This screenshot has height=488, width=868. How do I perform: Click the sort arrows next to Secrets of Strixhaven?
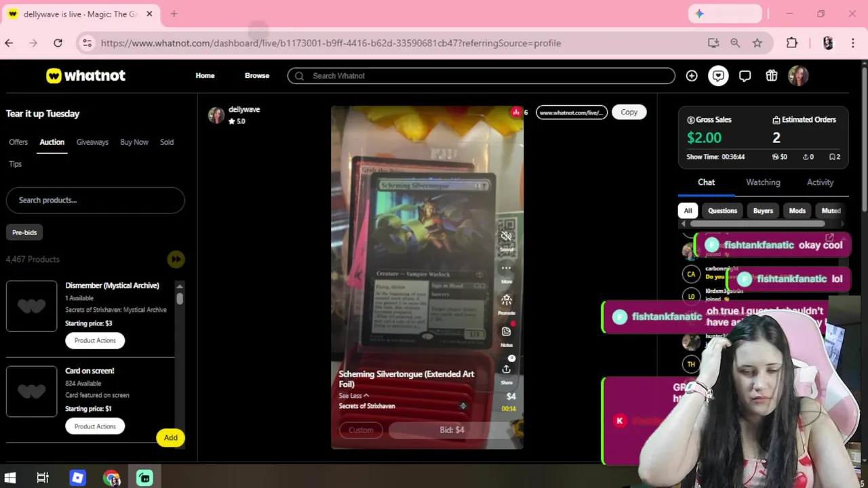coord(463,406)
